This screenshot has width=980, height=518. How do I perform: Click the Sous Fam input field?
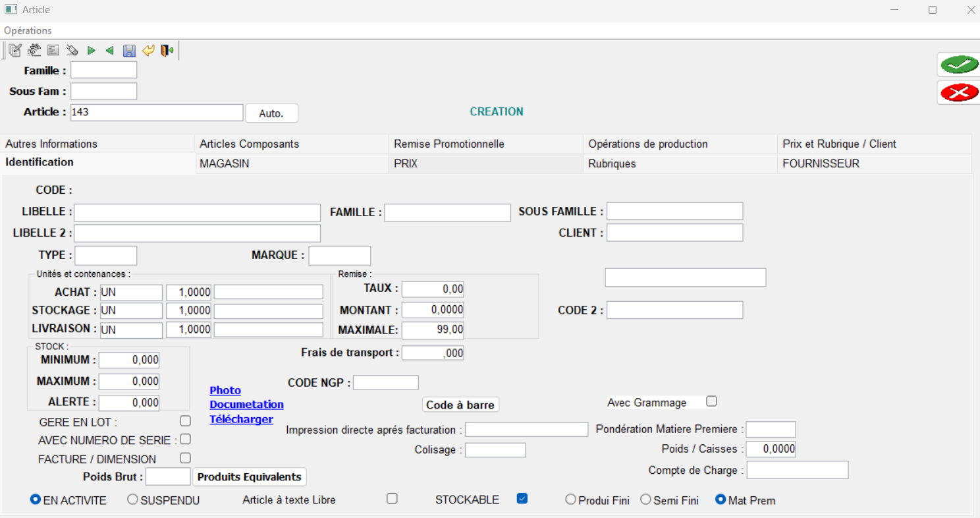pos(104,91)
